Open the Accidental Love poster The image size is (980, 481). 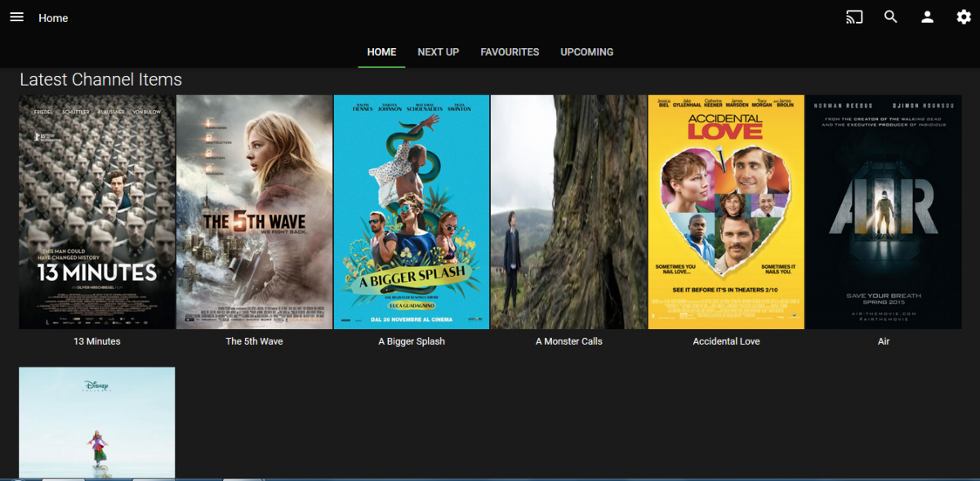[726, 212]
